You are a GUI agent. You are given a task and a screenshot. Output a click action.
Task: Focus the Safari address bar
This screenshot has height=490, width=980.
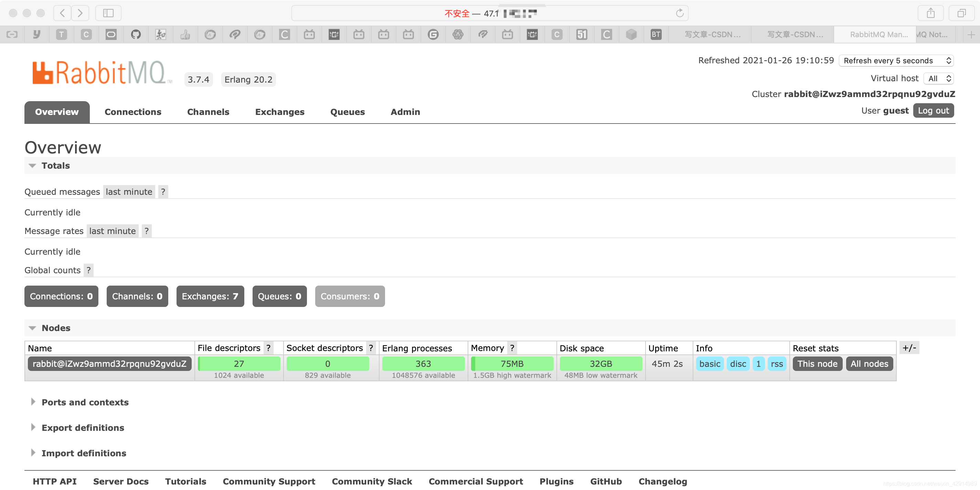[x=490, y=13]
